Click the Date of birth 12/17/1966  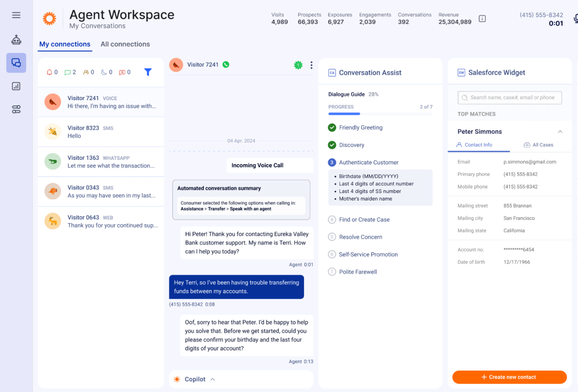click(517, 262)
